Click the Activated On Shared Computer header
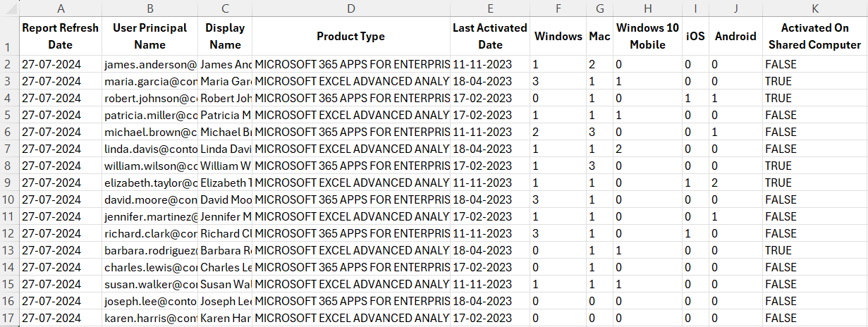868x327 pixels. [814, 36]
